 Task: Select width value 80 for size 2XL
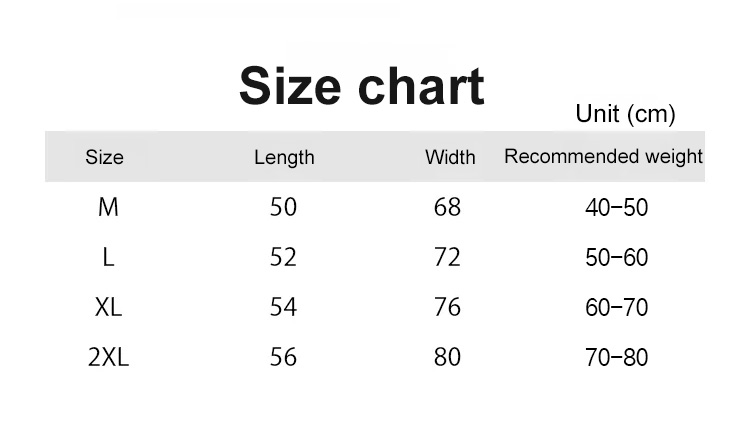click(x=447, y=357)
